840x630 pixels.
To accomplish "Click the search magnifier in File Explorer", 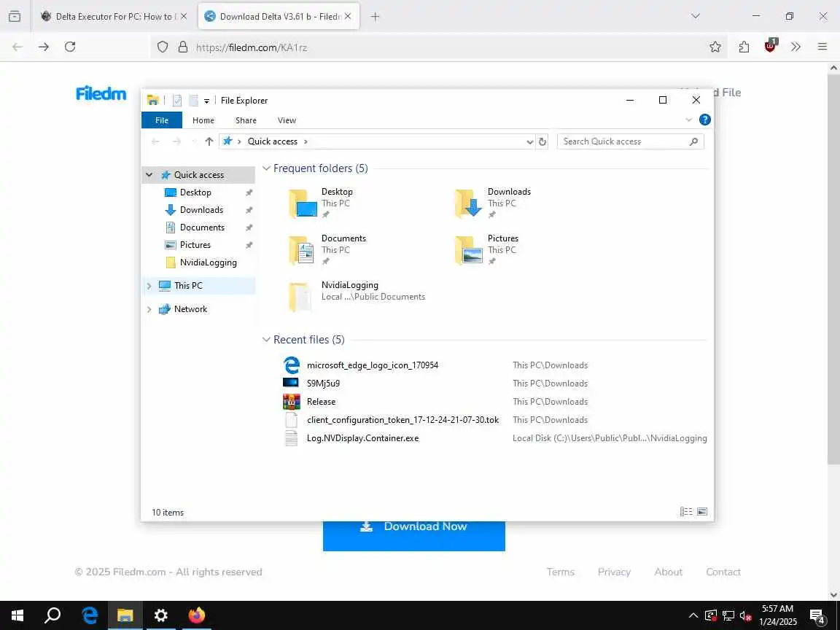I will [693, 141].
